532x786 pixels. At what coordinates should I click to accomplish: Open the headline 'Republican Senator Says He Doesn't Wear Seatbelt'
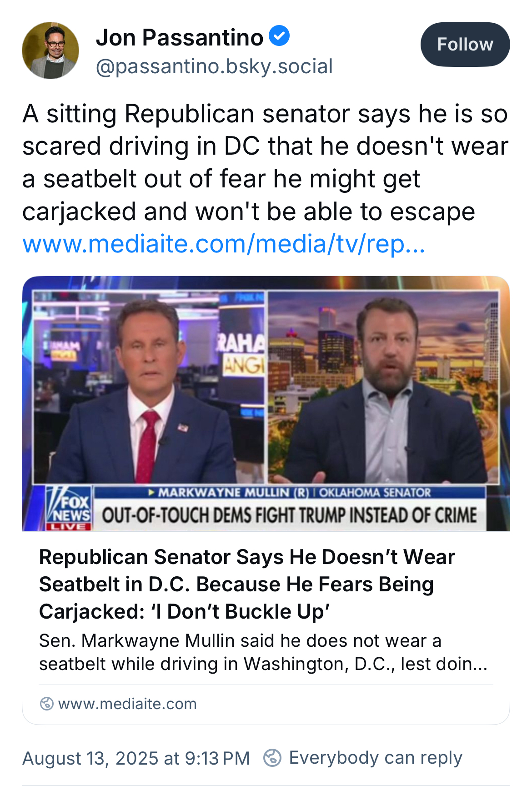point(247,584)
